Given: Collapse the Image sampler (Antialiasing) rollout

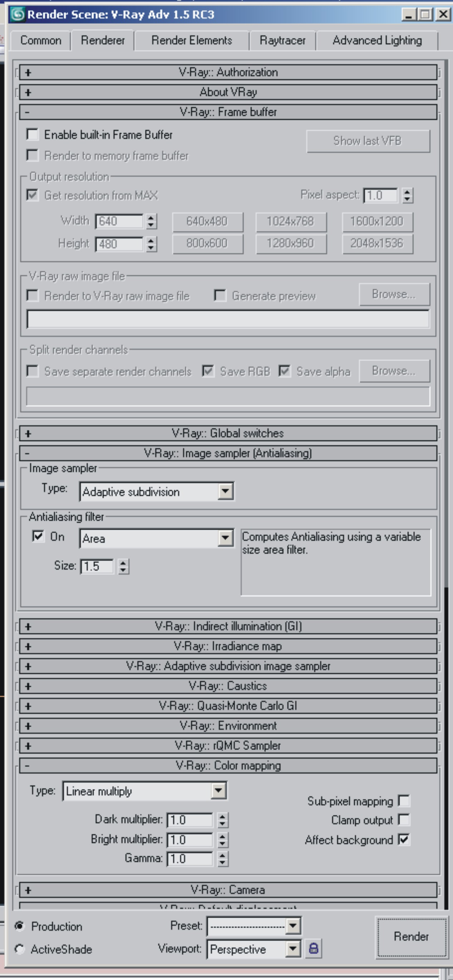Looking at the screenshot, I should pos(228,453).
